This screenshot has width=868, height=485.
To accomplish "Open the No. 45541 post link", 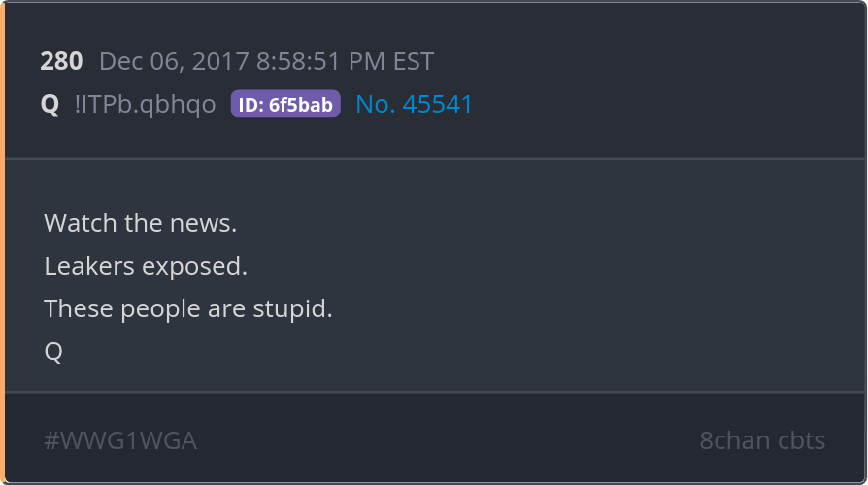I will point(414,104).
